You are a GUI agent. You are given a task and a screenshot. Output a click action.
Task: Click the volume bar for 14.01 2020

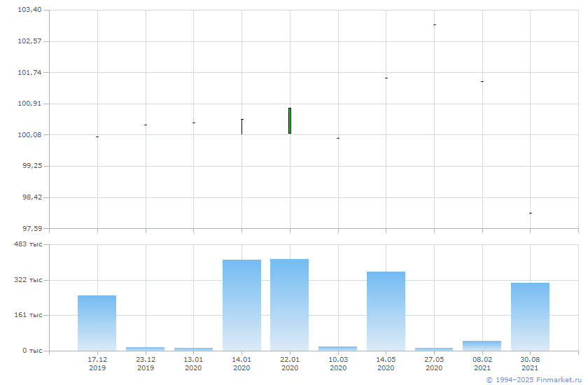tap(242, 305)
